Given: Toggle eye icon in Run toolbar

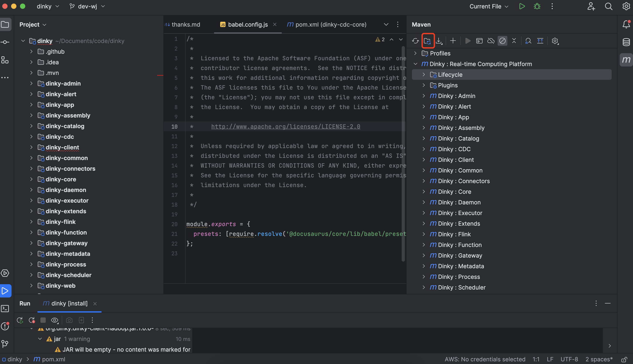Looking at the screenshot, I should tap(55, 320).
